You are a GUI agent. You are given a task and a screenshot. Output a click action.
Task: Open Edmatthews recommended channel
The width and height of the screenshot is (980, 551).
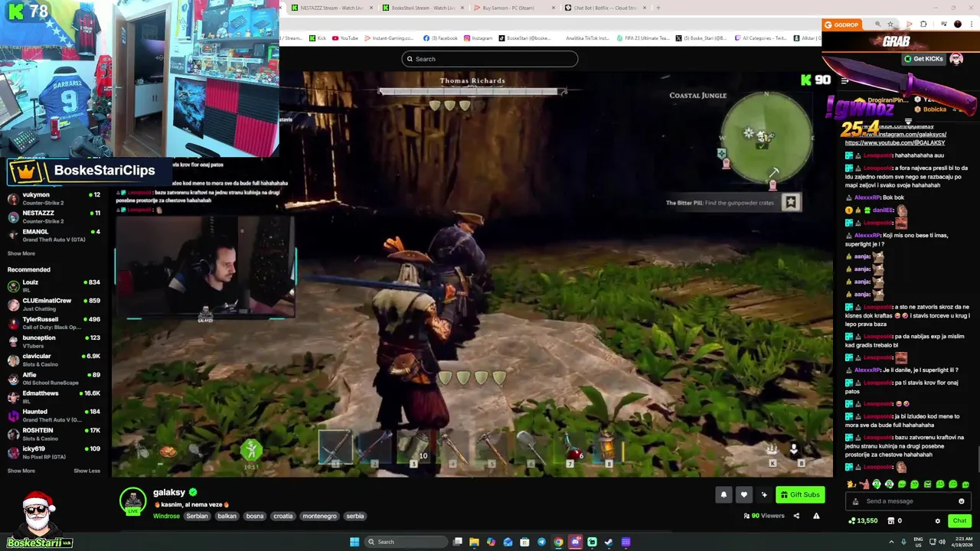pyautogui.click(x=54, y=396)
